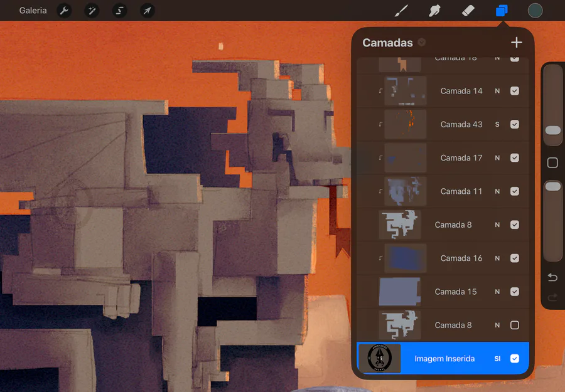Uncheck visibility of Camada 11
565x392 pixels.
[x=515, y=191]
